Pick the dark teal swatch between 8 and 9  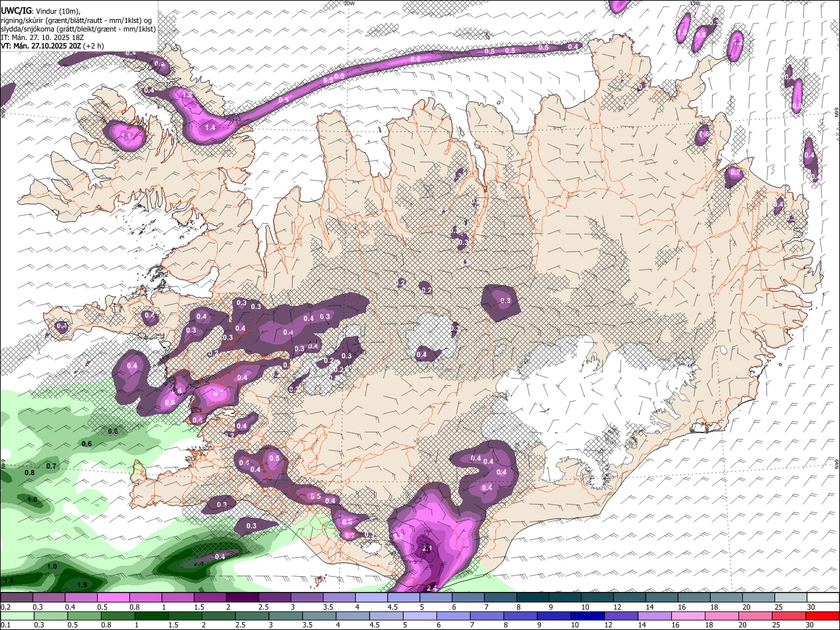tap(532, 598)
